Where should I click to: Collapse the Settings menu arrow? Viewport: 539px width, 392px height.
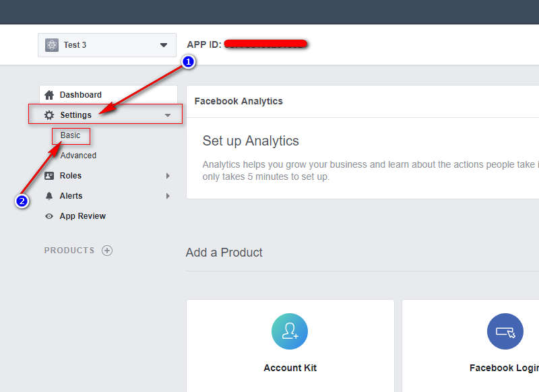click(168, 115)
